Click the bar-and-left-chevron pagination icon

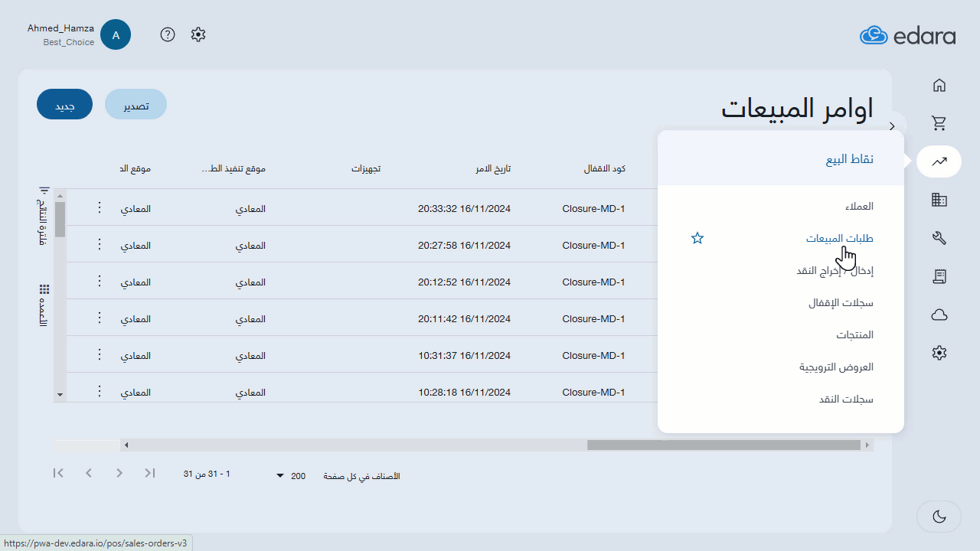pyautogui.click(x=58, y=473)
